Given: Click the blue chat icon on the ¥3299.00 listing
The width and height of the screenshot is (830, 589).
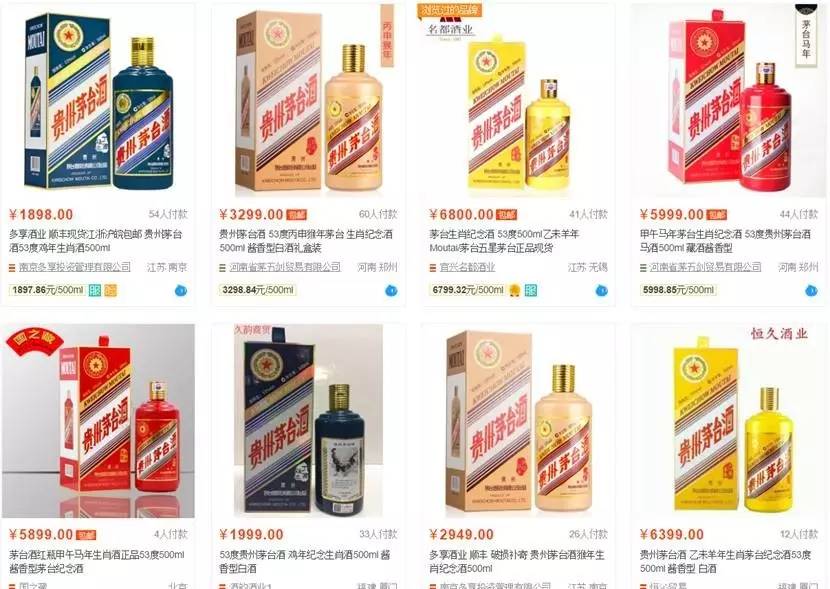Looking at the screenshot, I should pos(391,291).
